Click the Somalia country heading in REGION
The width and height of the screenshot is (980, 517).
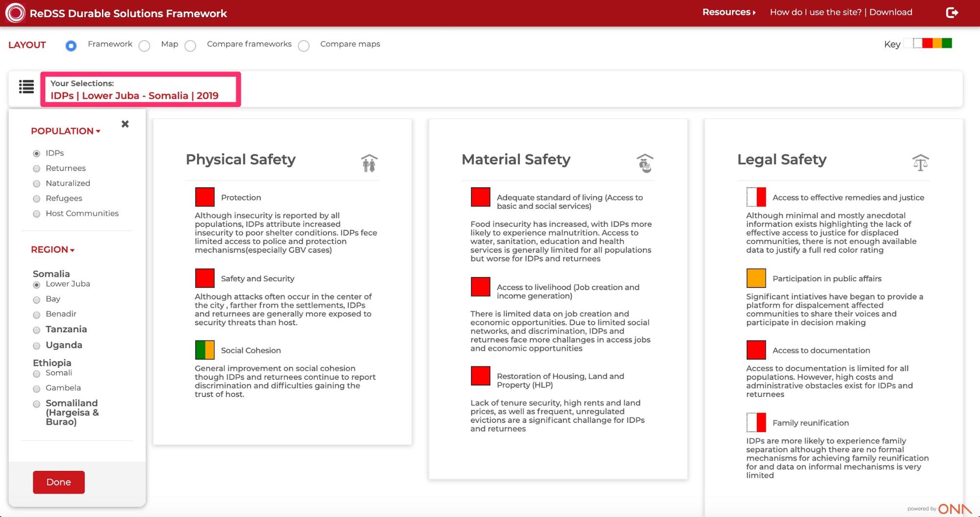coord(51,273)
